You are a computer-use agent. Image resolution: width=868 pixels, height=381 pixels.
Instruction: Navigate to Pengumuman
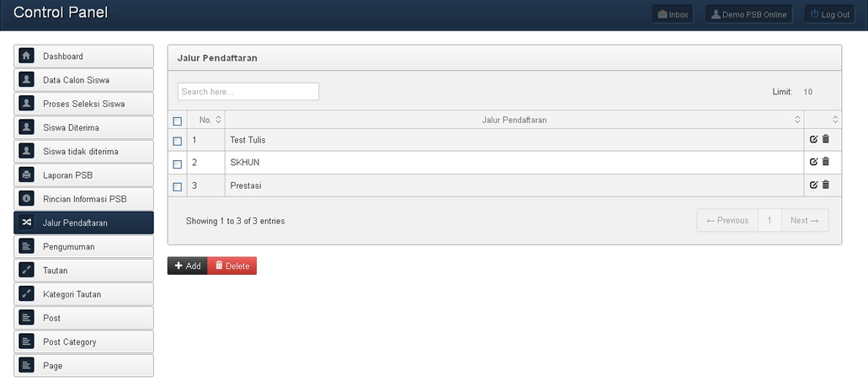(x=83, y=246)
